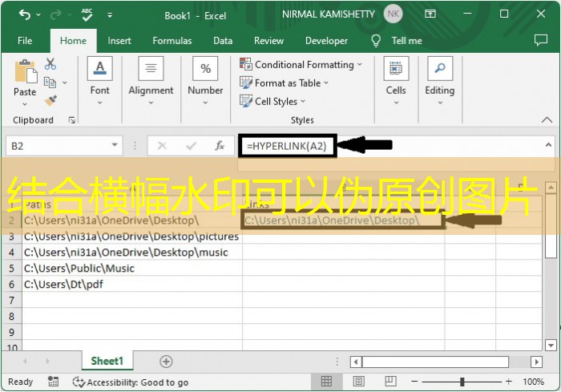Add a new sheet with plus icon
Image resolution: width=561 pixels, height=392 pixels.
pos(166,362)
